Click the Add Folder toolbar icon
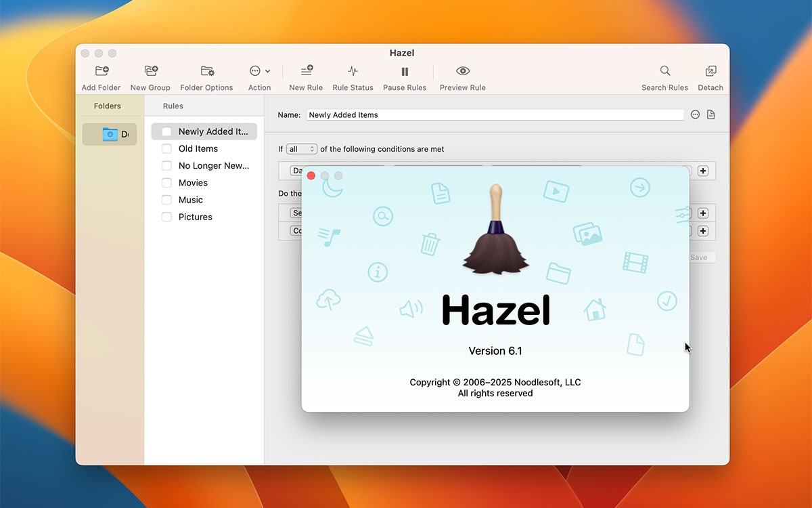Image resolution: width=812 pixels, height=508 pixels. tap(101, 71)
